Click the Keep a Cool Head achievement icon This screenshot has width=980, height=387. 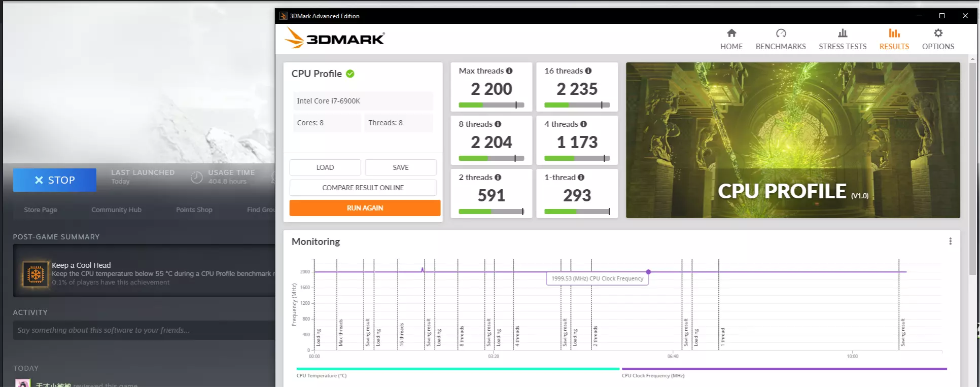pos(36,274)
